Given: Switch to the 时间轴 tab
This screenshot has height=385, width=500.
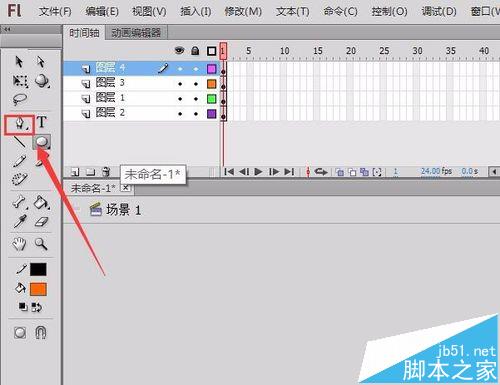Looking at the screenshot, I should coord(84,33).
